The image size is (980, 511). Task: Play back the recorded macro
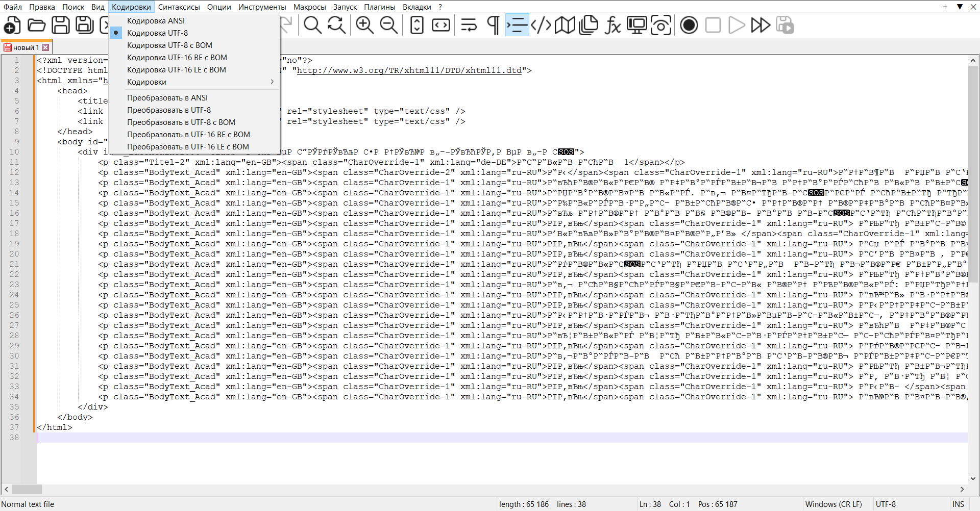point(737,25)
